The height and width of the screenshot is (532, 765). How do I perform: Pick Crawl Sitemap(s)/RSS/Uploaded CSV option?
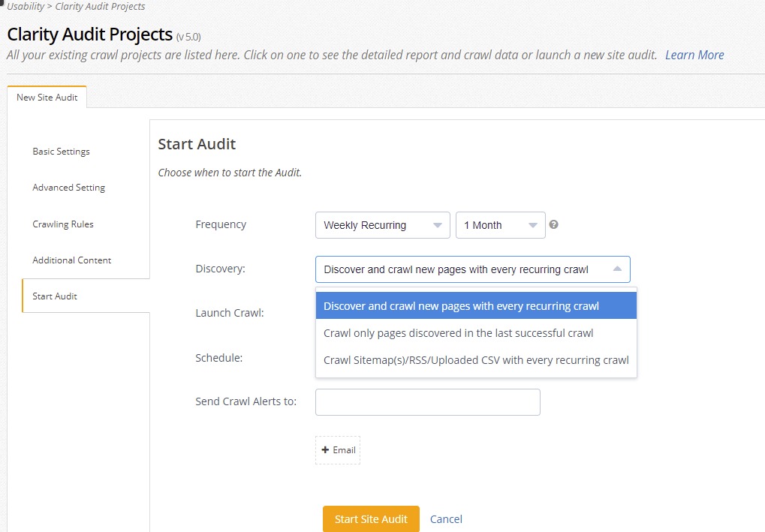(x=476, y=360)
